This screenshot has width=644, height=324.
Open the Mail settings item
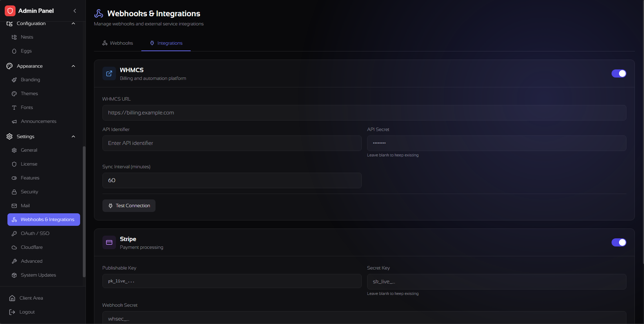coord(44,206)
